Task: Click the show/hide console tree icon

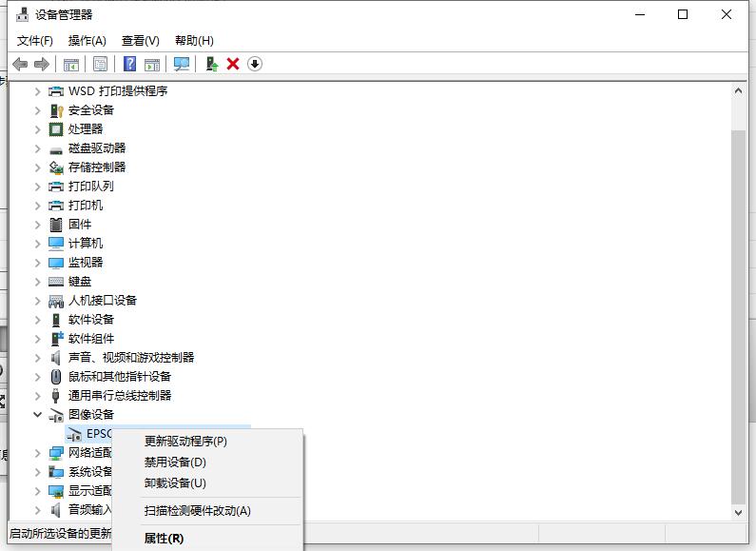Action: (x=71, y=64)
